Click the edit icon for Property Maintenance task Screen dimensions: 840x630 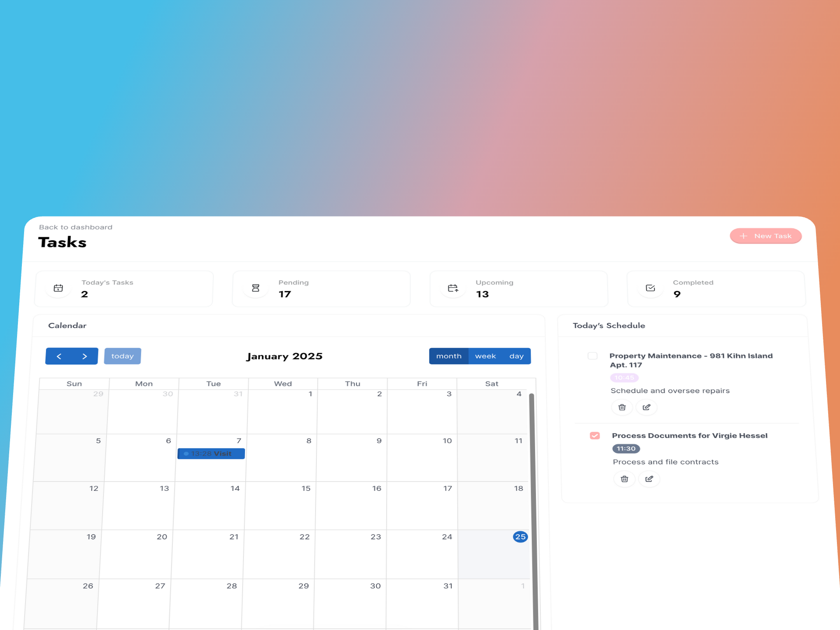click(646, 407)
